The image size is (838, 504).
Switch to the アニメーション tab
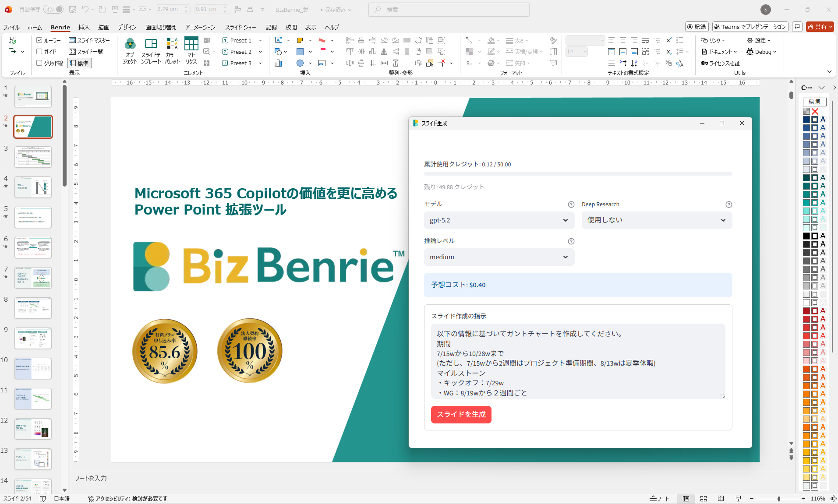pos(200,27)
